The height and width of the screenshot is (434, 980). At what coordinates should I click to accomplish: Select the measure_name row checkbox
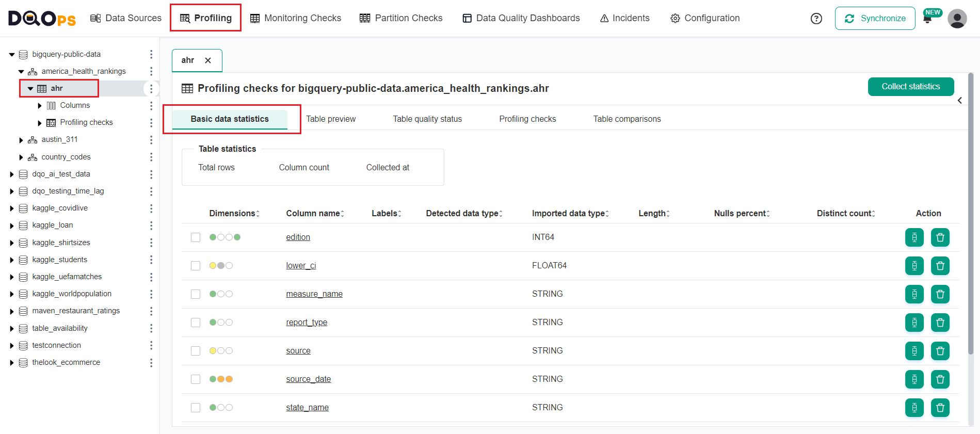[196, 294]
